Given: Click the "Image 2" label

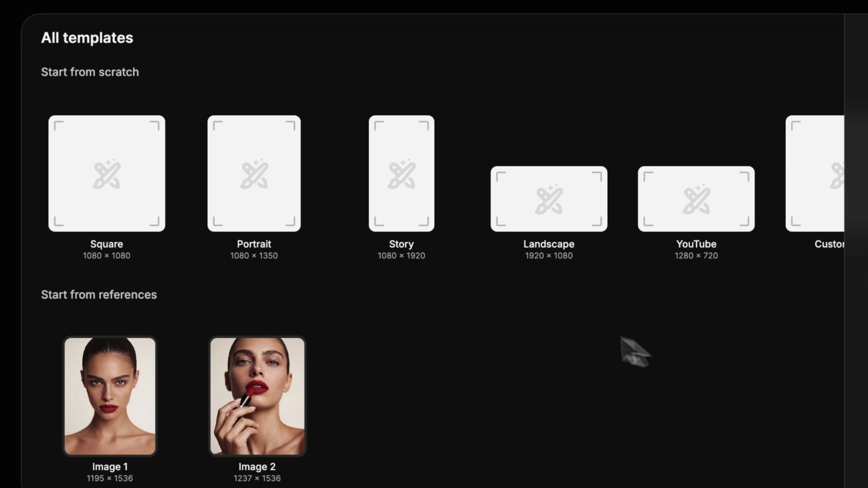Looking at the screenshot, I should click(257, 467).
